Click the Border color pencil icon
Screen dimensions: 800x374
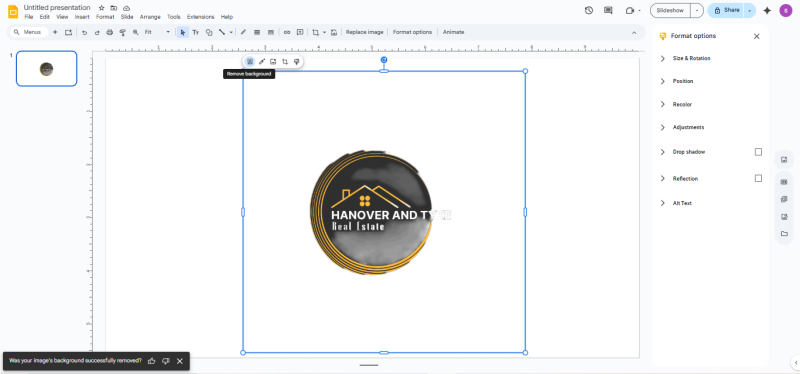pyautogui.click(x=243, y=32)
